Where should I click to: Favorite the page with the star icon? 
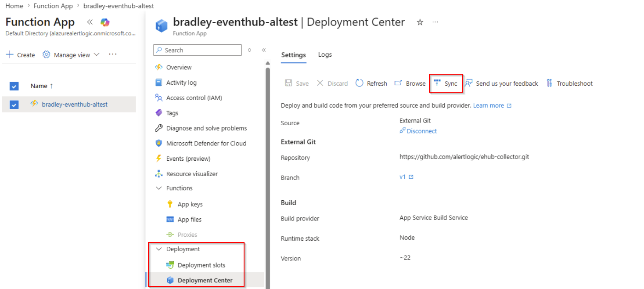[x=420, y=22]
